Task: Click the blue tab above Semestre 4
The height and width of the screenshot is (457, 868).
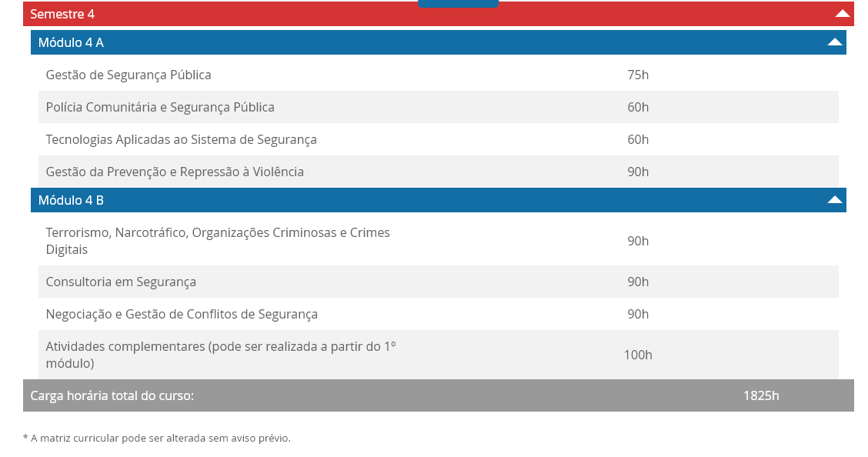Action: point(458,3)
